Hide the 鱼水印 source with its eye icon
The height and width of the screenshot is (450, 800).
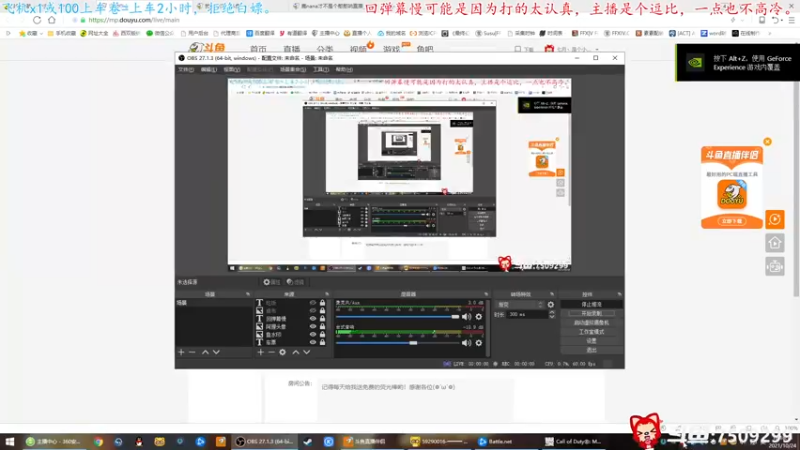click(x=313, y=335)
